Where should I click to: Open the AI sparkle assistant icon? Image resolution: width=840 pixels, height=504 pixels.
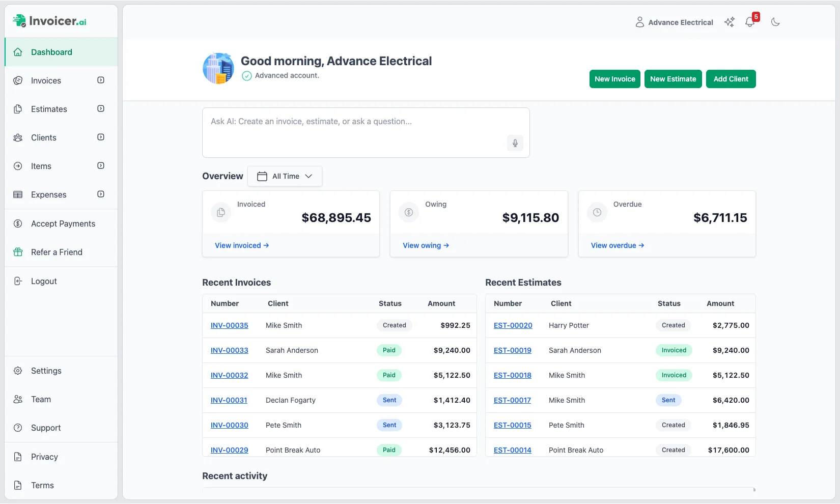click(x=730, y=22)
